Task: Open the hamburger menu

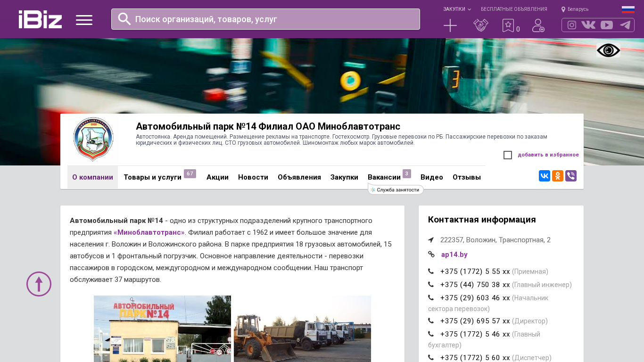Action: [84, 20]
